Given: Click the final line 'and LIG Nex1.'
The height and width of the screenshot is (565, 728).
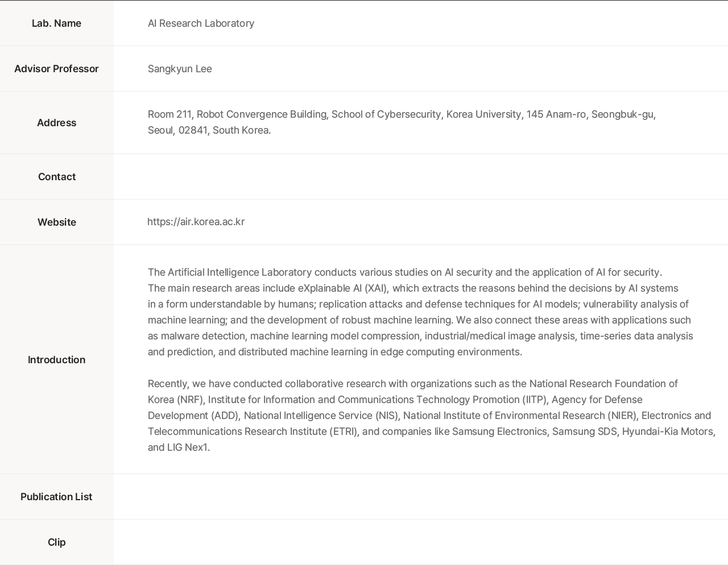Looking at the screenshot, I should click(x=179, y=447).
